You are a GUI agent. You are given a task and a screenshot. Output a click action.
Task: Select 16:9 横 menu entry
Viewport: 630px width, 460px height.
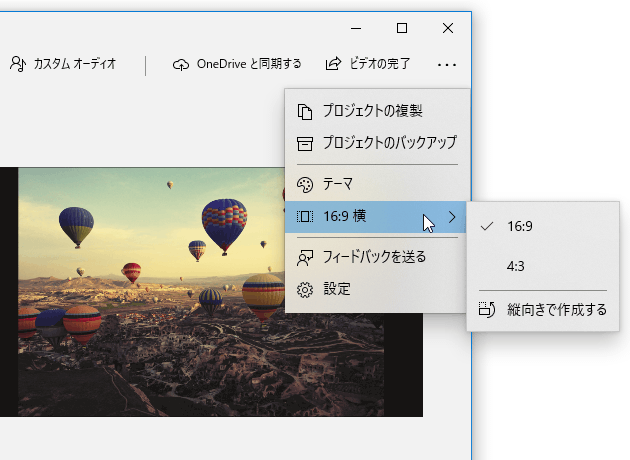[375, 217]
